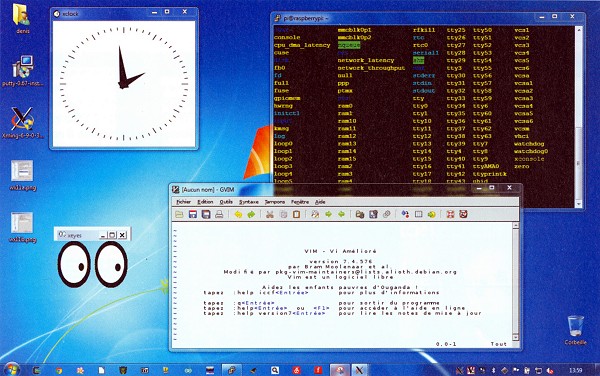The image size is (600, 376).
Task: Open the Tampons menu in GVIM
Action: click(275, 202)
